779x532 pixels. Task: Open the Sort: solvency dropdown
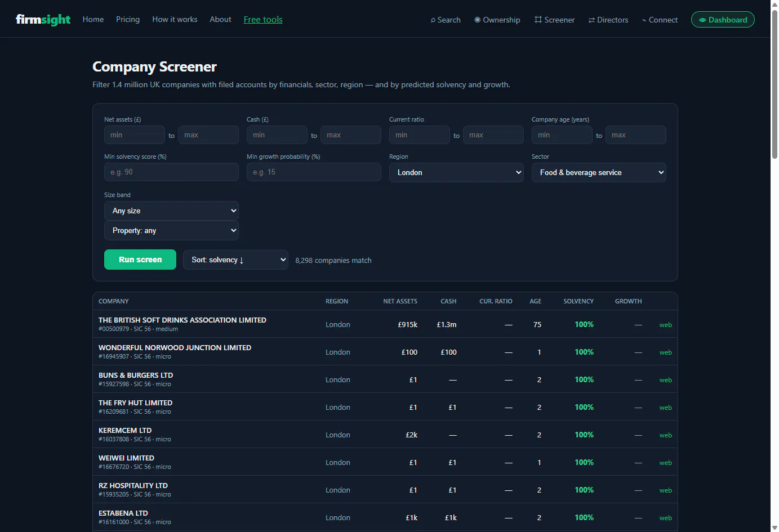point(235,260)
